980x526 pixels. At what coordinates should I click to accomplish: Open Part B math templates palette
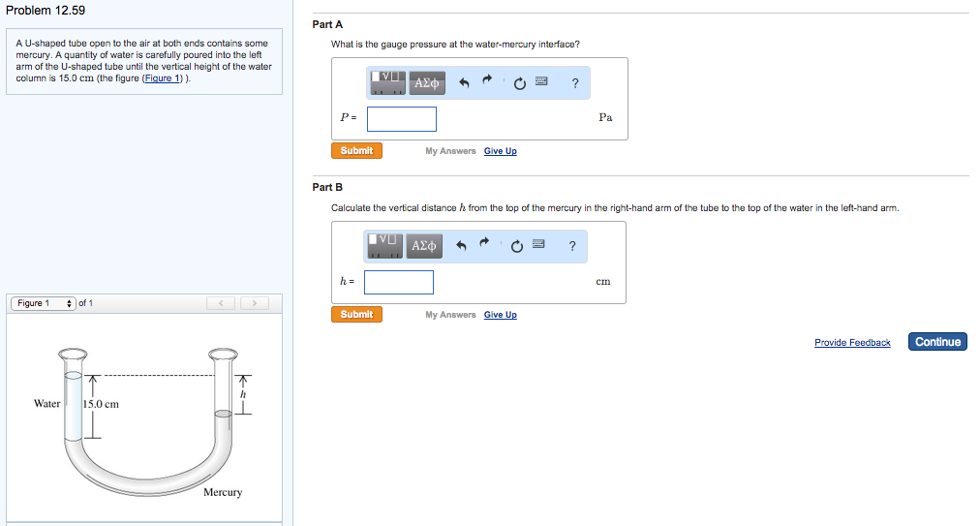pos(384,246)
